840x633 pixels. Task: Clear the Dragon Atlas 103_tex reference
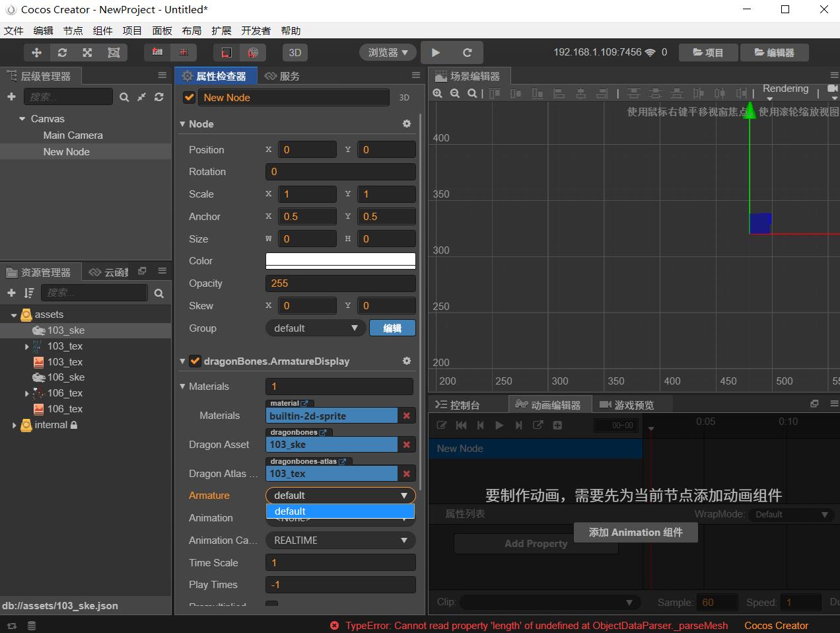(407, 474)
